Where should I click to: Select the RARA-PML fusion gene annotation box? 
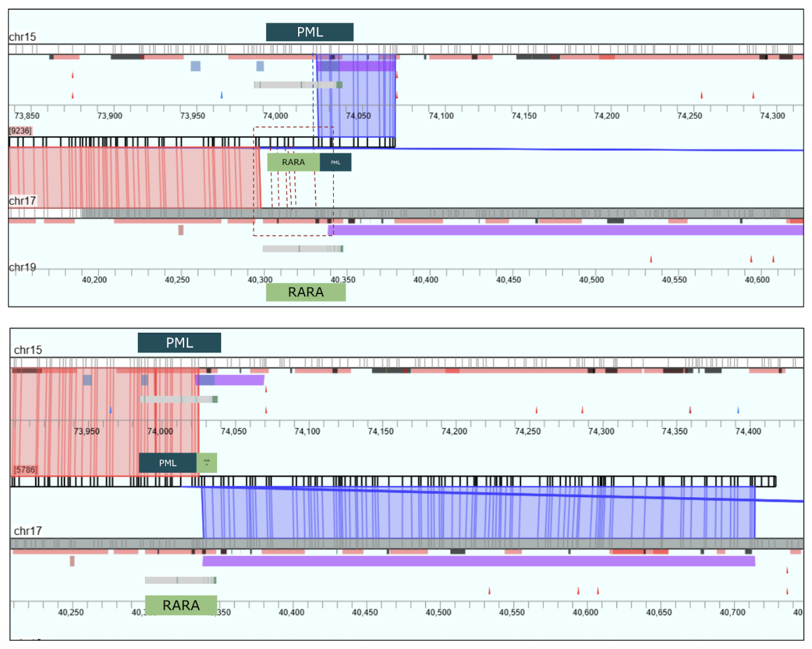pos(308,162)
